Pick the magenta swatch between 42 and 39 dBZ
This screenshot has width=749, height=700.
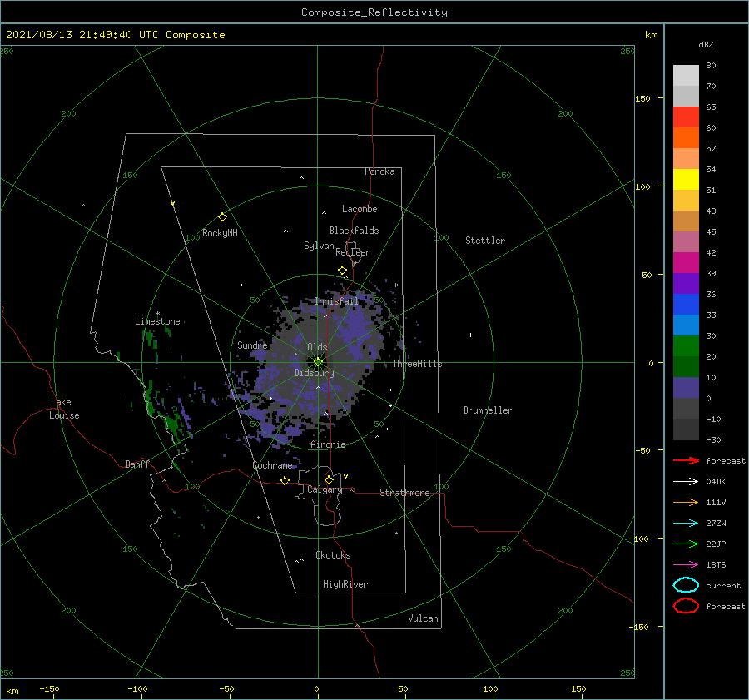coord(686,263)
